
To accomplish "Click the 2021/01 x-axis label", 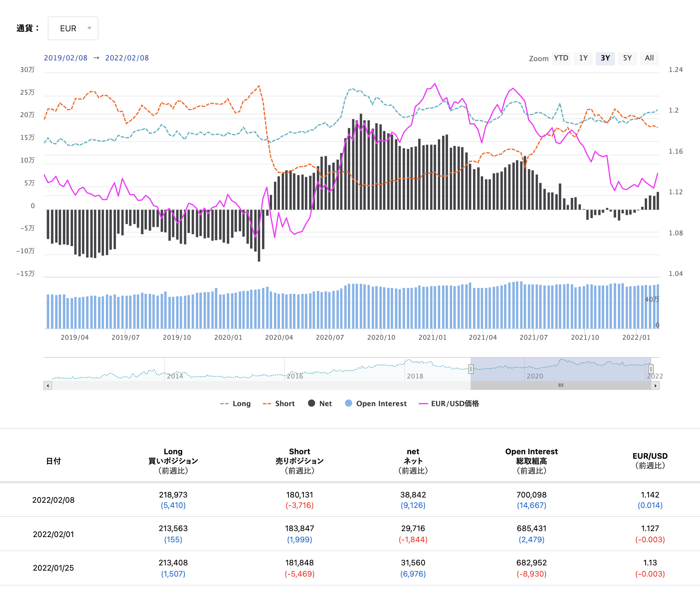I will pyautogui.click(x=432, y=338).
